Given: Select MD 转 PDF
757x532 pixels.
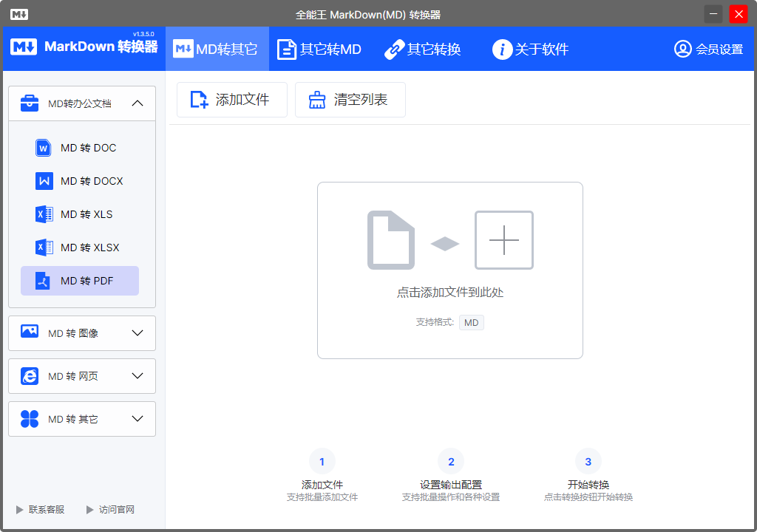Looking at the screenshot, I should coord(80,281).
